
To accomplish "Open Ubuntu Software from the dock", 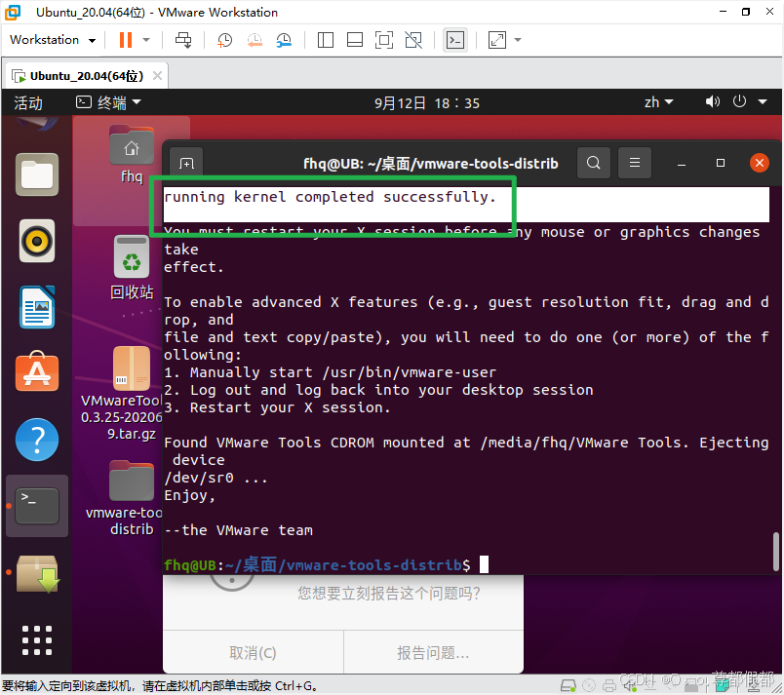I will point(37,372).
